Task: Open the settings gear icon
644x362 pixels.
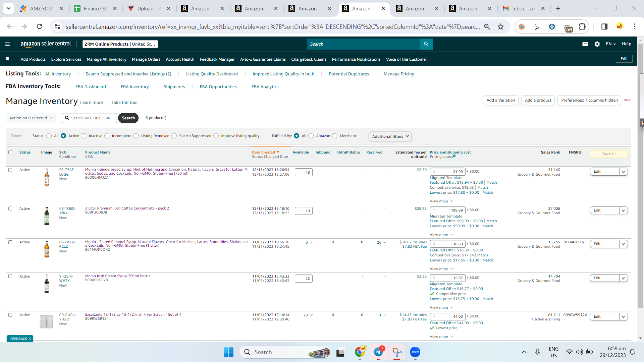Action: tap(597, 44)
